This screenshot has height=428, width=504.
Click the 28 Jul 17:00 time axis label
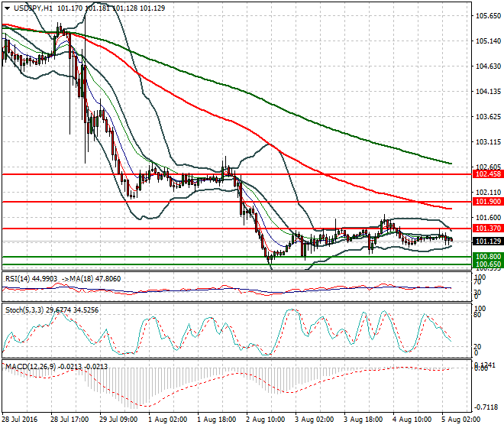coord(69,420)
